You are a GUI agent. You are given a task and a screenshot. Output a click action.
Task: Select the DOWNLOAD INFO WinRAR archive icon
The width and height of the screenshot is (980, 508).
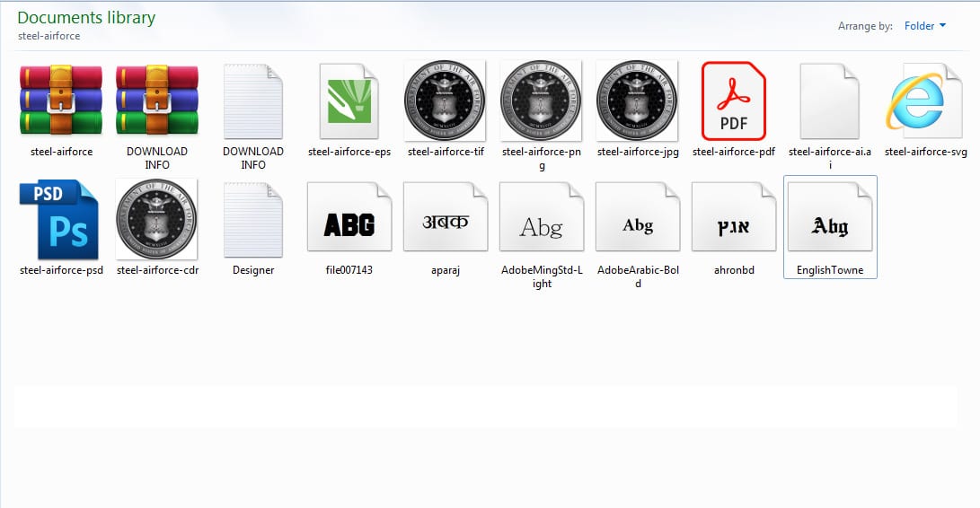click(x=157, y=101)
